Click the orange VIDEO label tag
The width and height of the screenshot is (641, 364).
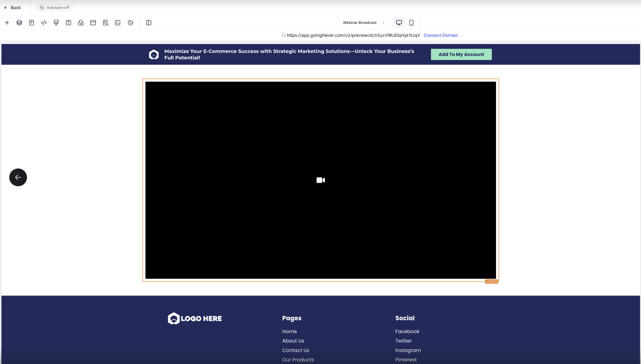click(x=491, y=281)
